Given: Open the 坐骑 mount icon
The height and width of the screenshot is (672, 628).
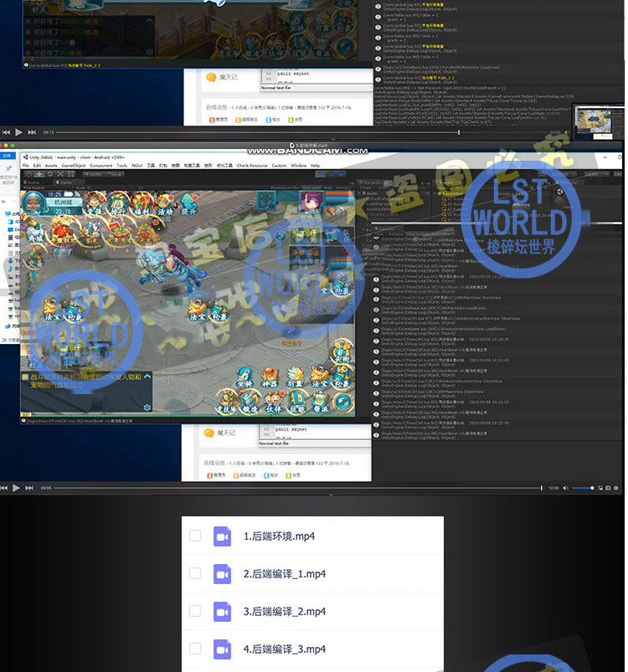Looking at the screenshot, I should (245, 377).
